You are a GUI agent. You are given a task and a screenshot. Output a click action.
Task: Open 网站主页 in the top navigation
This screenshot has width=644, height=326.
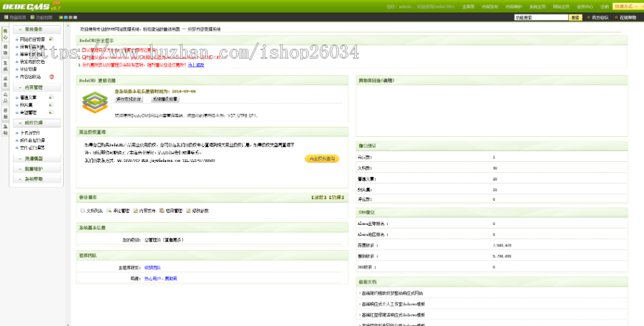click(561, 6)
